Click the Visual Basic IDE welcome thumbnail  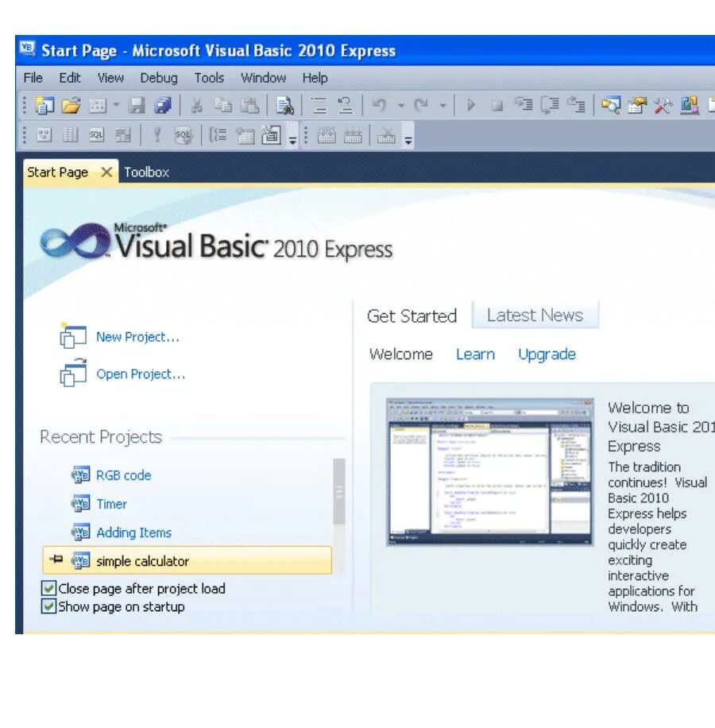pos(489,472)
